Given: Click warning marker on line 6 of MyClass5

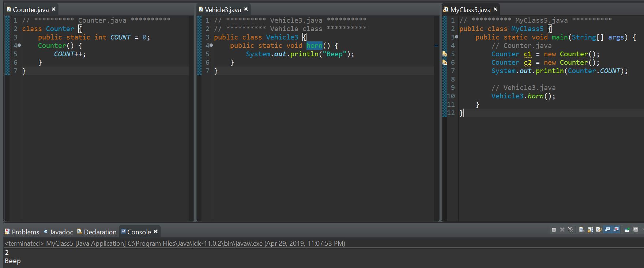Looking at the screenshot, I should click(x=445, y=63).
